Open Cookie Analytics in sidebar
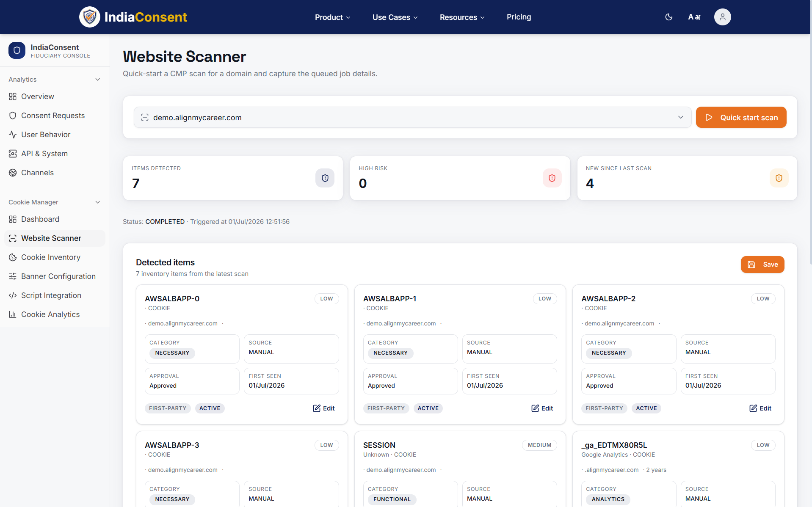The width and height of the screenshot is (812, 507). click(55, 314)
